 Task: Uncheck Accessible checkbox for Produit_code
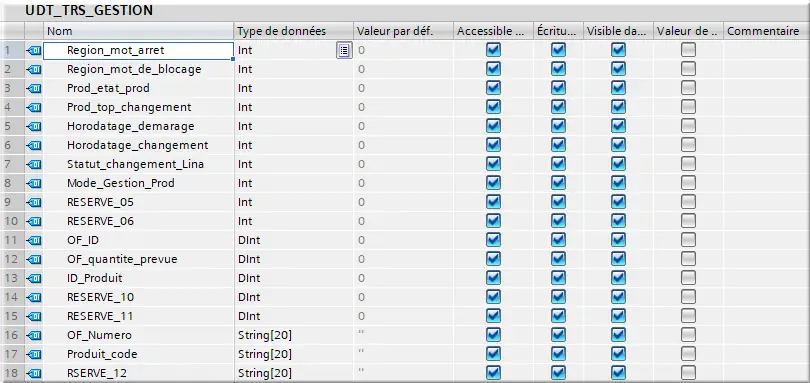pyautogui.click(x=493, y=354)
